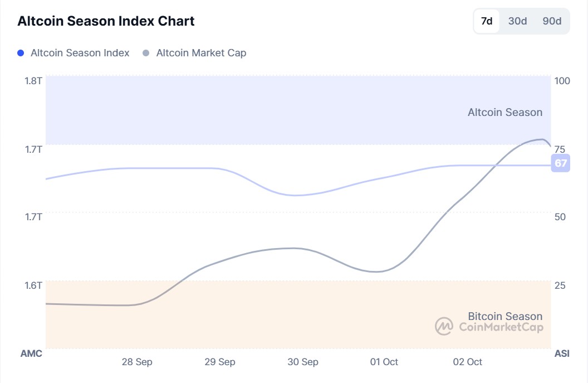Click the 01 Oct date marker
The image size is (588, 383).
[384, 362]
